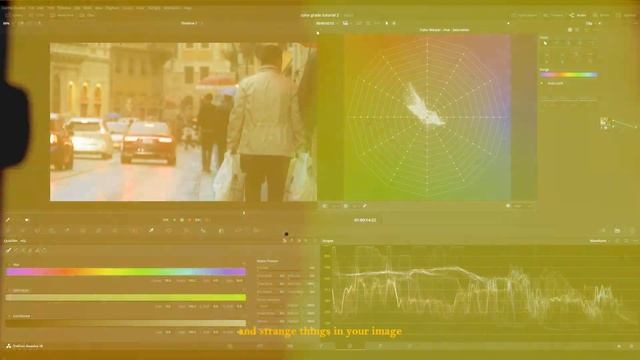Select the Qualifier palette eyedropper icon
Viewport: 640px width, 360px height.
tap(151, 231)
